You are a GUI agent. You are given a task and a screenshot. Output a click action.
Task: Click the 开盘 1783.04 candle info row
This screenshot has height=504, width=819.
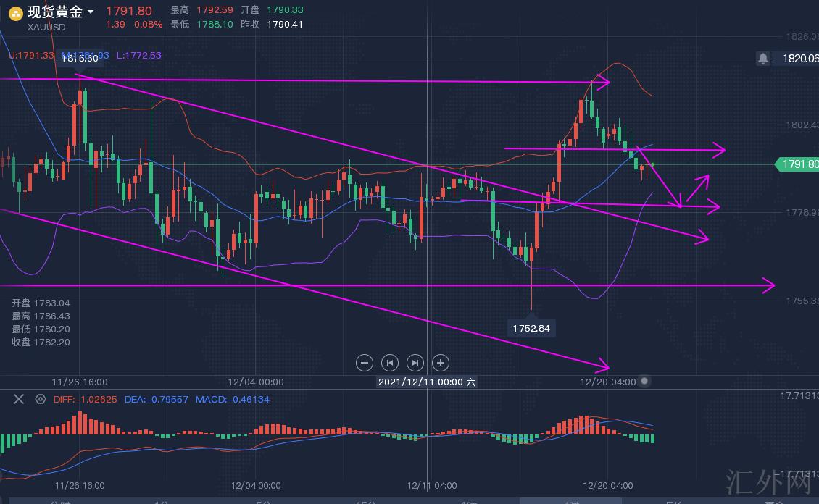point(41,303)
